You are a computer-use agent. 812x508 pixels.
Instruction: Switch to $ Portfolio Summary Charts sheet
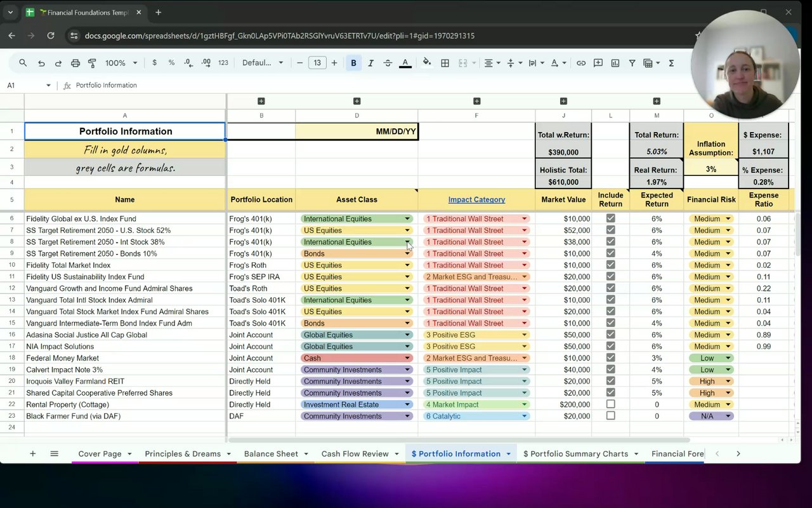575,454
